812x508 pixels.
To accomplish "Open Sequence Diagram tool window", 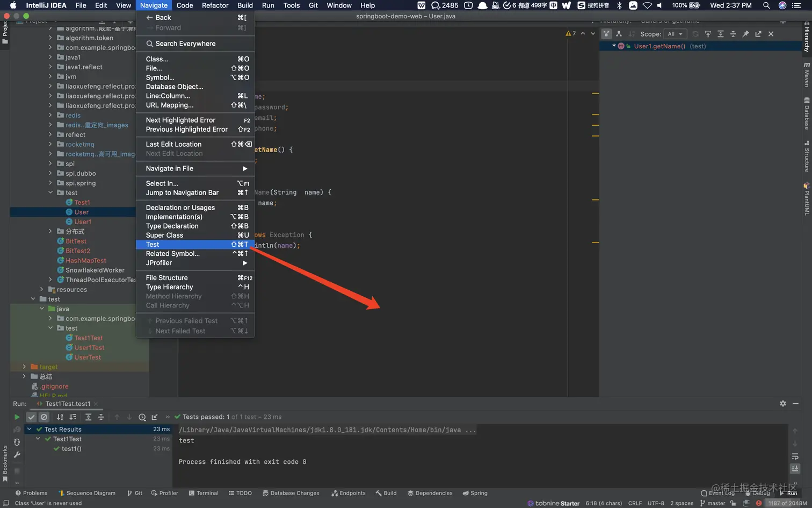I will pyautogui.click(x=87, y=493).
